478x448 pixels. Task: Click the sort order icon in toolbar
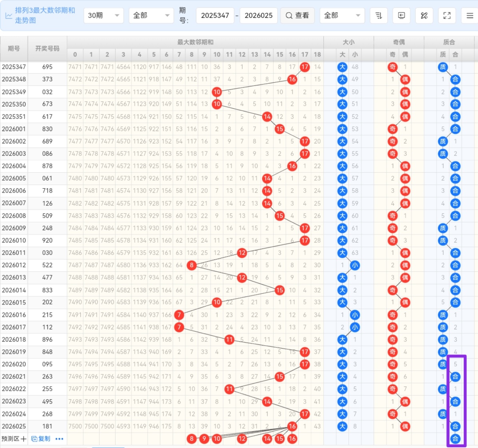(378, 16)
